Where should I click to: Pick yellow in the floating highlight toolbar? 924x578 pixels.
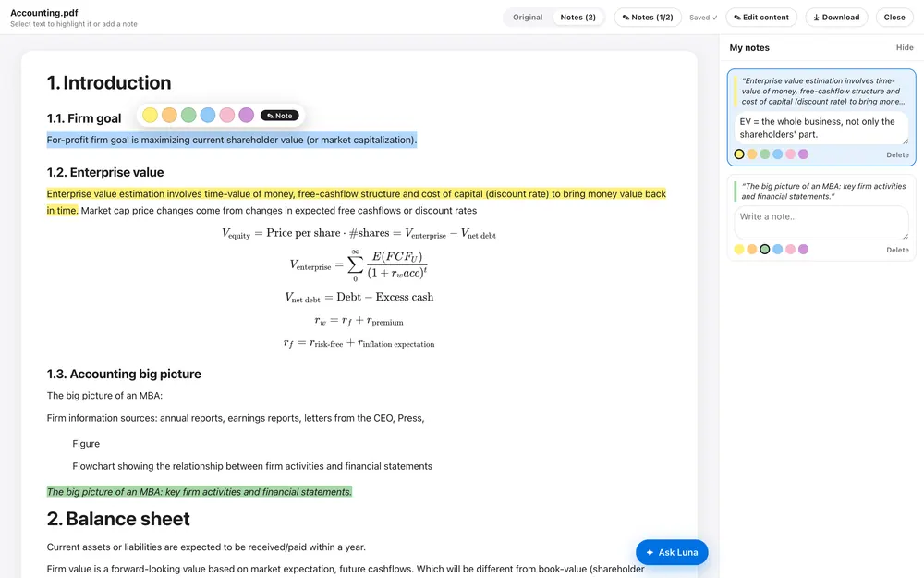(x=151, y=115)
